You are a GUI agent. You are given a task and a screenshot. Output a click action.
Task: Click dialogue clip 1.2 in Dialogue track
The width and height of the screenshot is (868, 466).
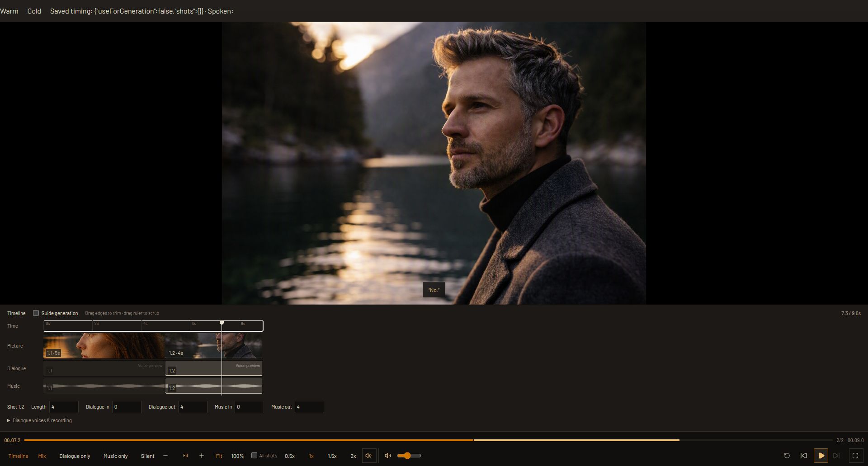click(214, 368)
